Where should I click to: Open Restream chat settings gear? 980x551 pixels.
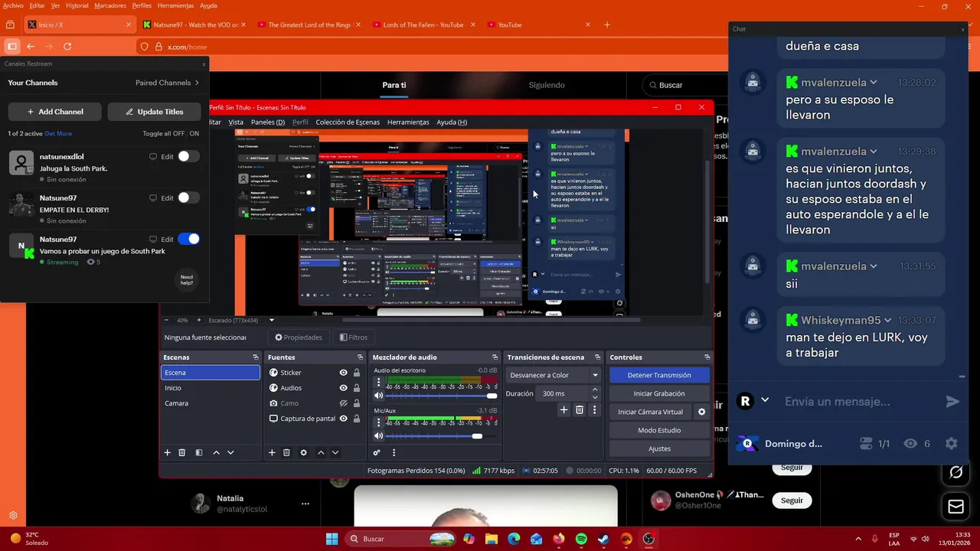951,444
